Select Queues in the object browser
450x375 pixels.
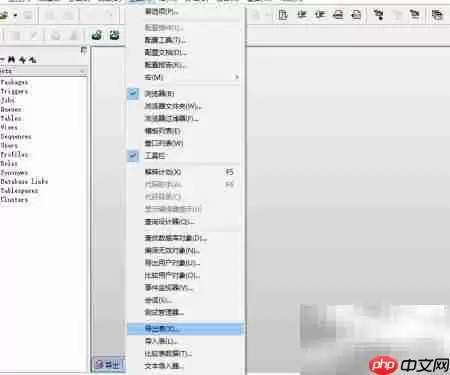click(x=11, y=109)
